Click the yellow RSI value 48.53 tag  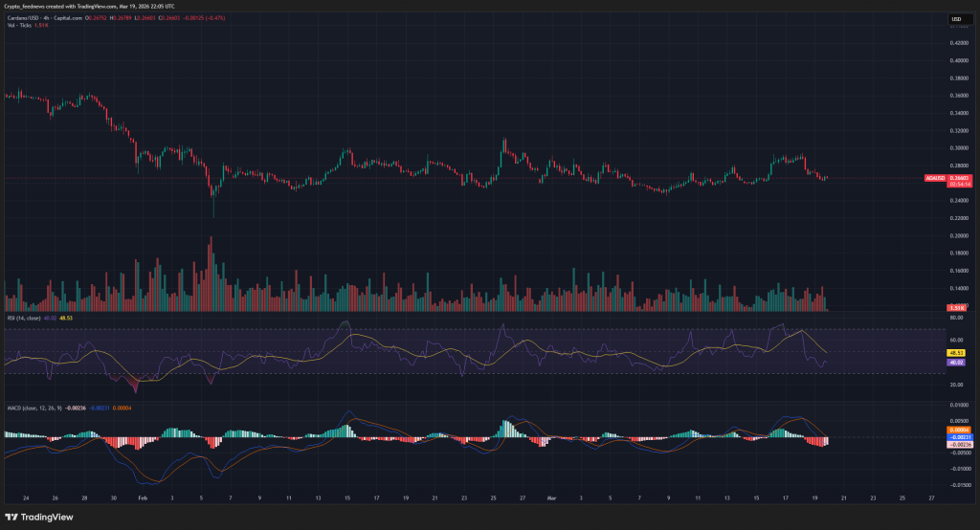pos(956,353)
